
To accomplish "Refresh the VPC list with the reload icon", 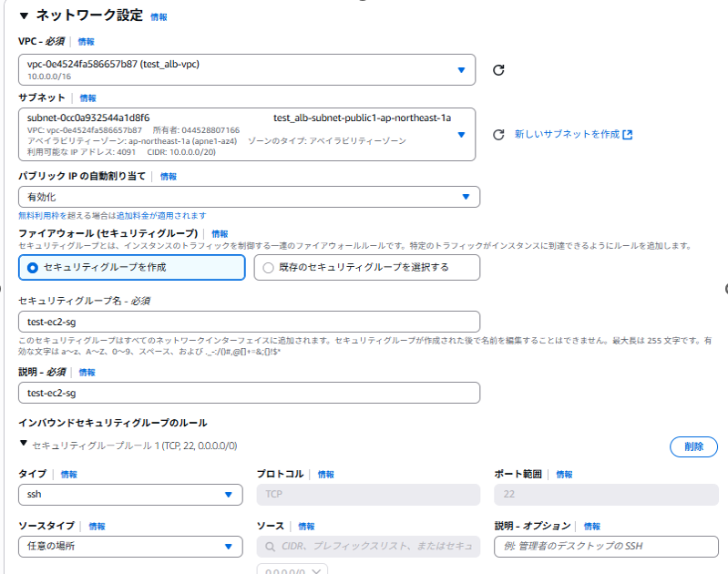I will tap(498, 70).
